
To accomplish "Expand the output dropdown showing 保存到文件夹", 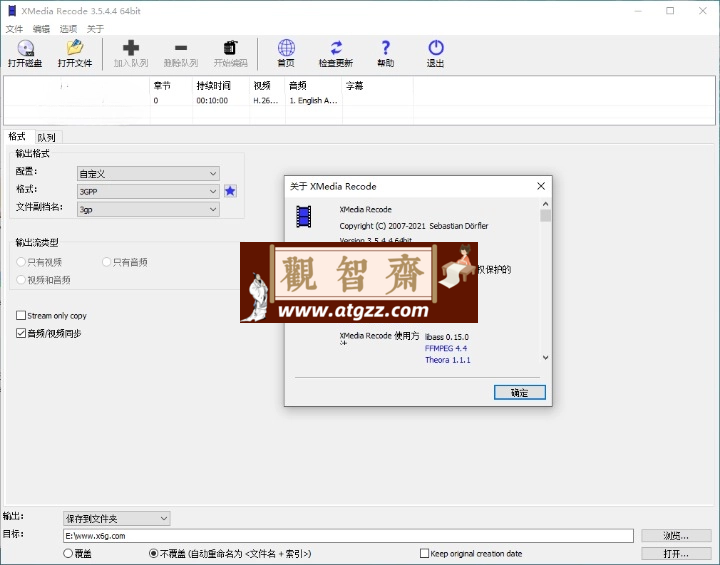I will pyautogui.click(x=117, y=519).
